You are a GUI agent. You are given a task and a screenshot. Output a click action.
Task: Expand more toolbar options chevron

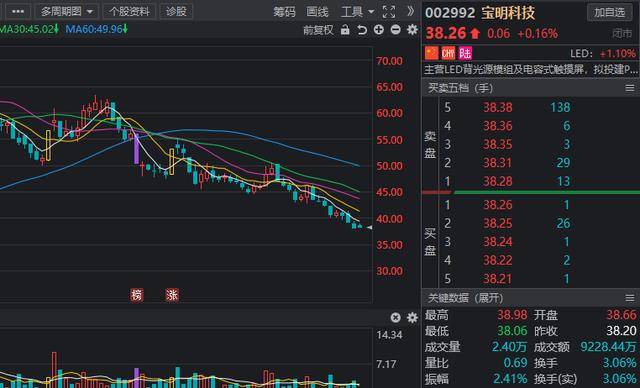[410, 11]
